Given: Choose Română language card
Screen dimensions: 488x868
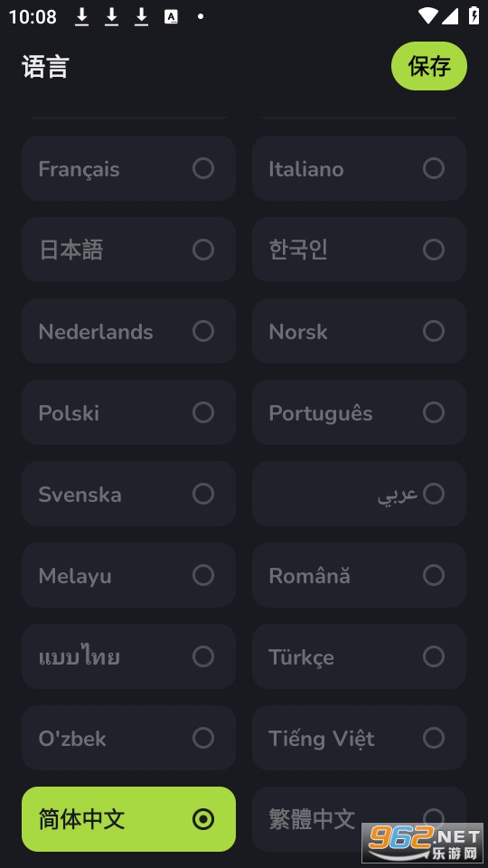Looking at the screenshot, I should coord(359,575).
